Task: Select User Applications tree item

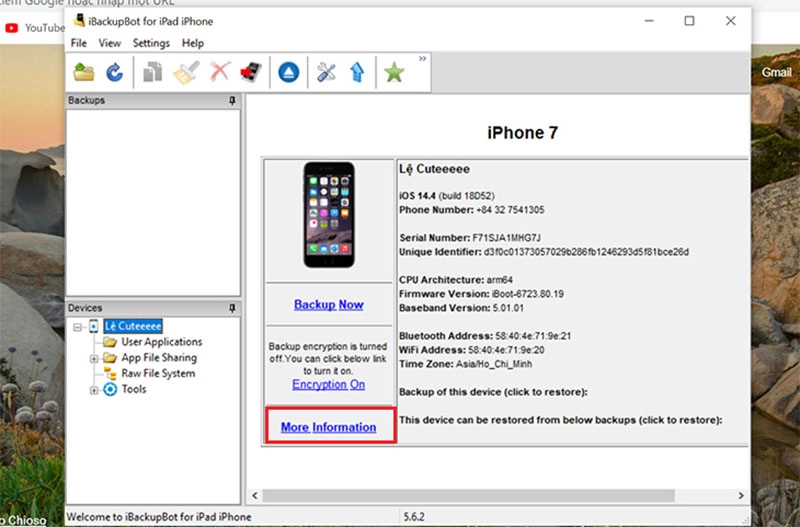Action: [x=161, y=342]
